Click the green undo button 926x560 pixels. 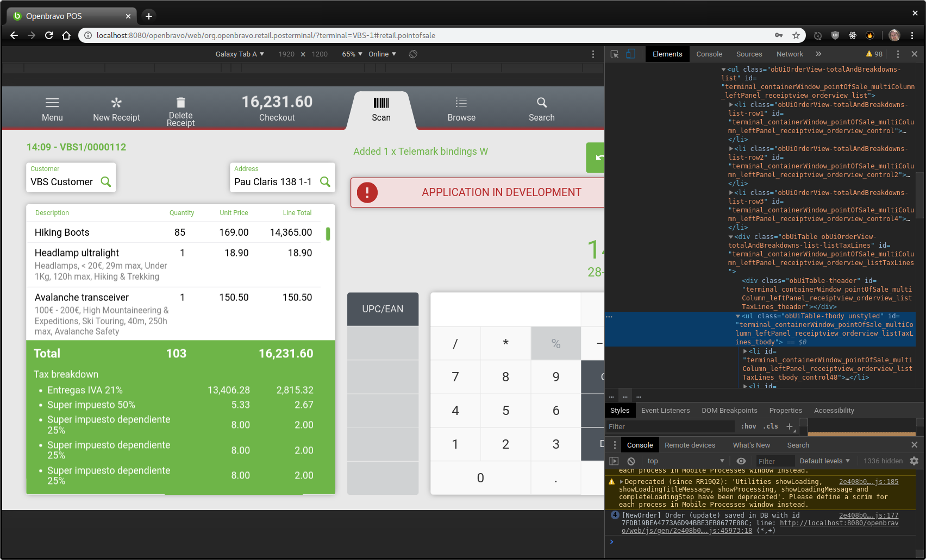click(596, 158)
